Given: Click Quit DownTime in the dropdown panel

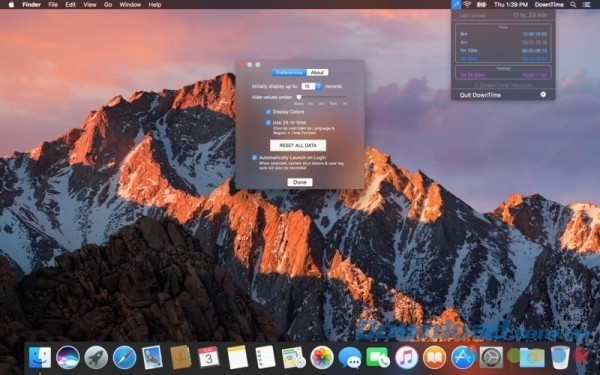Looking at the screenshot, I should (x=480, y=95).
